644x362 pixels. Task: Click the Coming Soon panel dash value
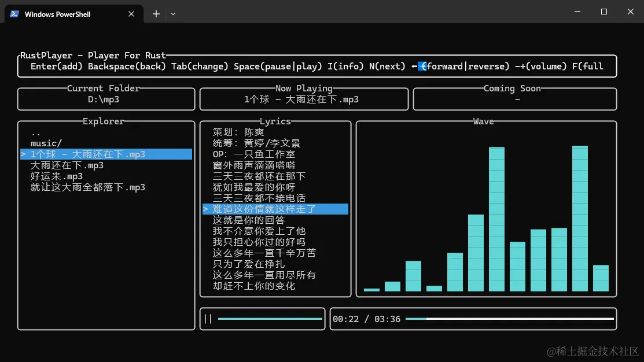point(517,99)
